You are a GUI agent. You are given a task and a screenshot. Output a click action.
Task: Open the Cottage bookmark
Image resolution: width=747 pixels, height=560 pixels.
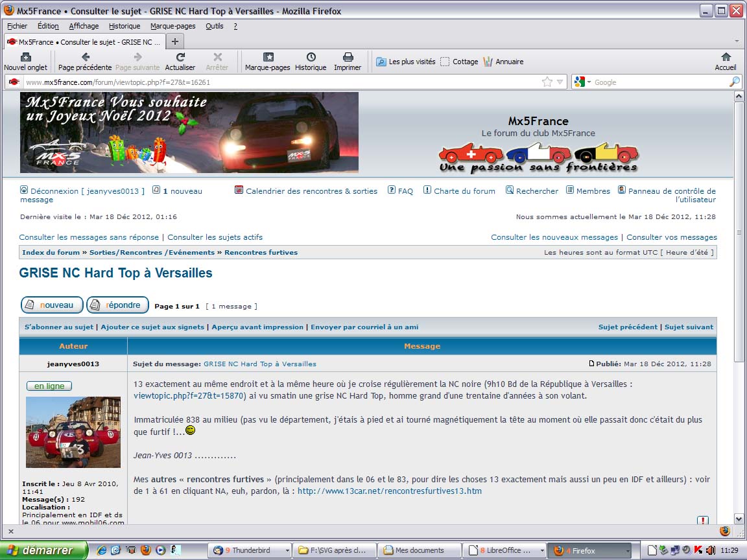[x=459, y=62]
